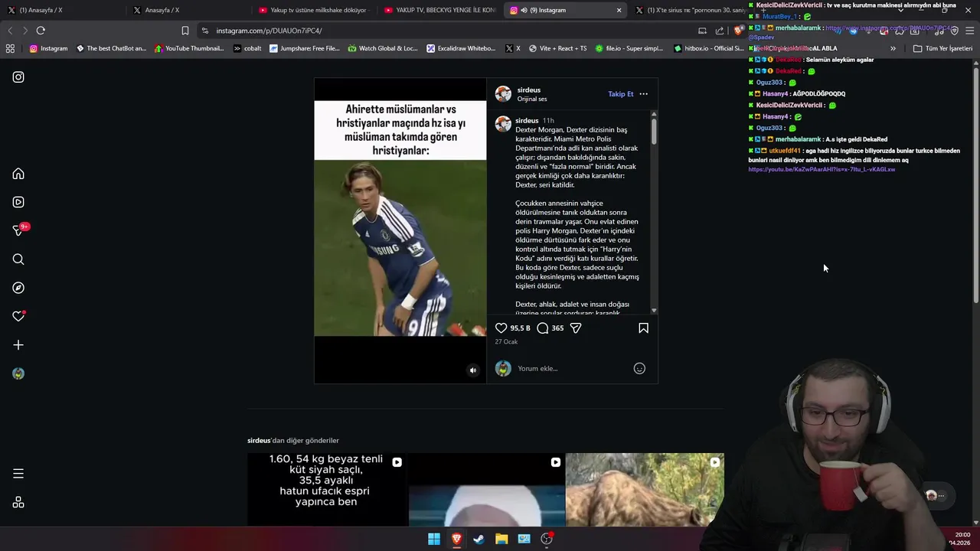Click browser back arrow
Viewport: 980px width, 551px height.
10,31
